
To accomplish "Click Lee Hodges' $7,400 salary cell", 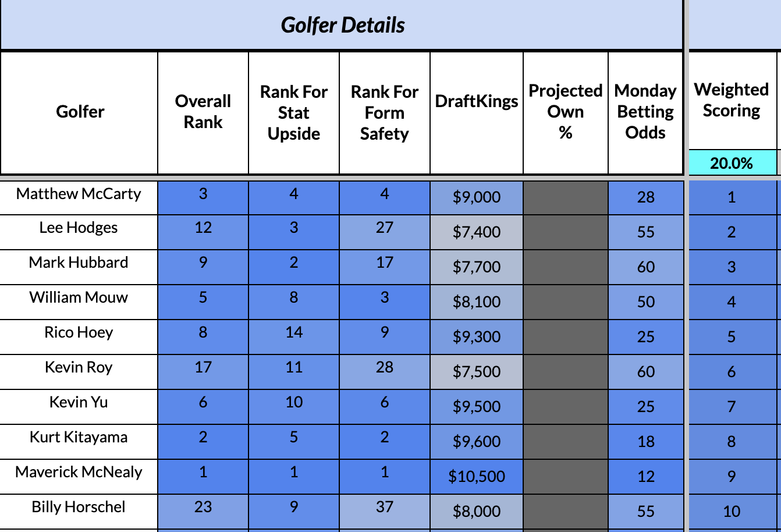I will (x=477, y=232).
